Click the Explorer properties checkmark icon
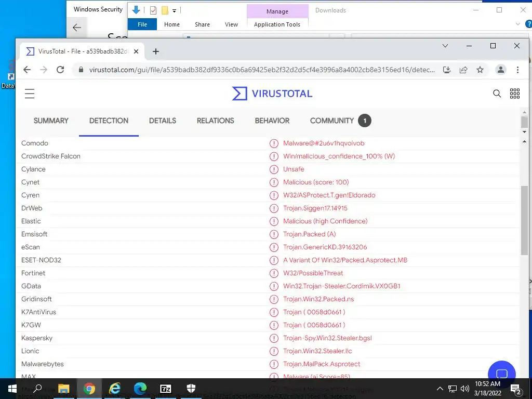The height and width of the screenshot is (399, 532). [153, 10]
